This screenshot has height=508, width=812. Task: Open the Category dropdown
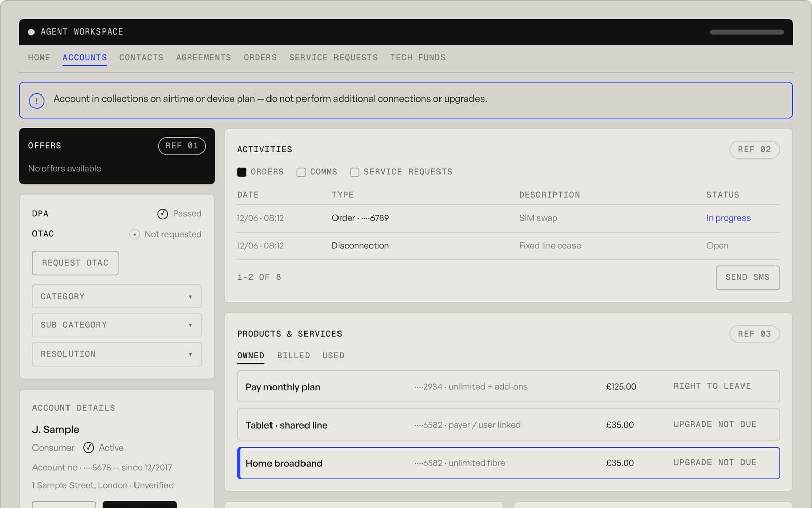pos(117,297)
